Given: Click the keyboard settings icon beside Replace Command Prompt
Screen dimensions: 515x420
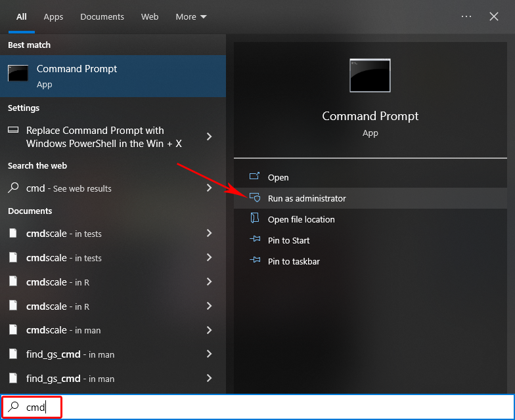Looking at the screenshot, I should tap(13, 130).
